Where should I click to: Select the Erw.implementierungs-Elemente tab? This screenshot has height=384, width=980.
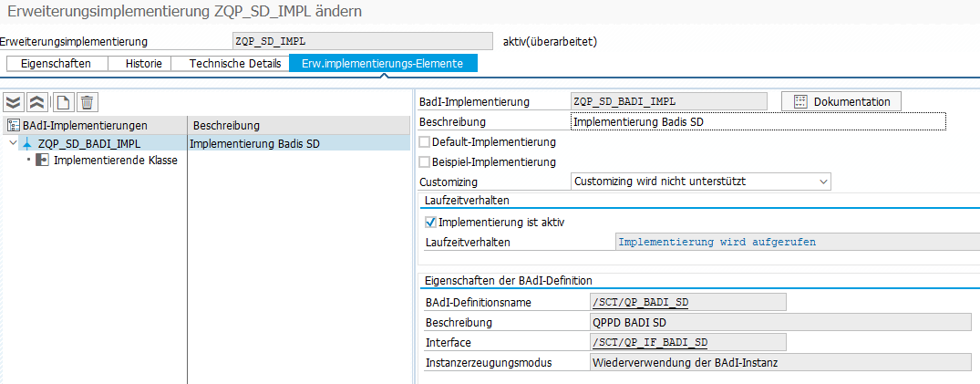(383, 63)
